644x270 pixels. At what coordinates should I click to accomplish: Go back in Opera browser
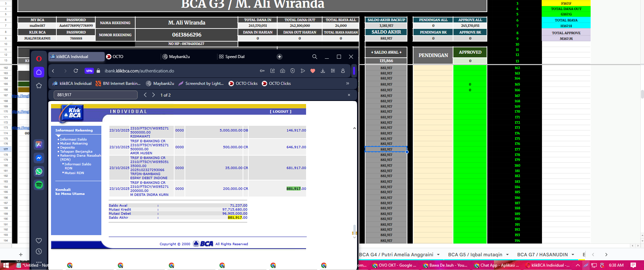(x=53, y=71)
